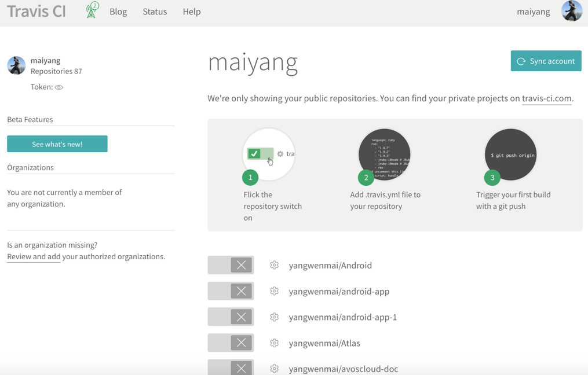
Task: Click the large maiyang page heading
Action: (253, 63)
